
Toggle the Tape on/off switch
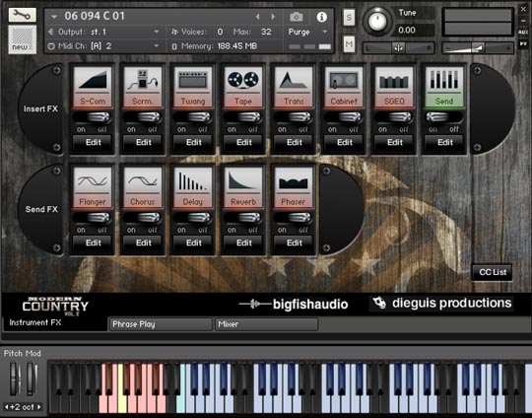click(243, 117)
